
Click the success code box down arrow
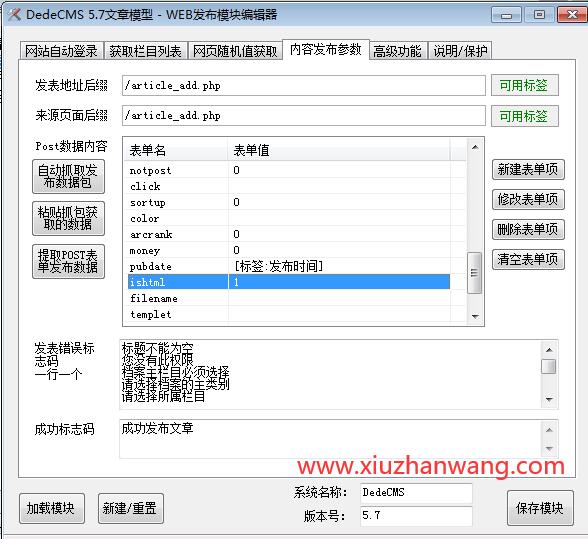pyautogui.click(x=549, y=449)
